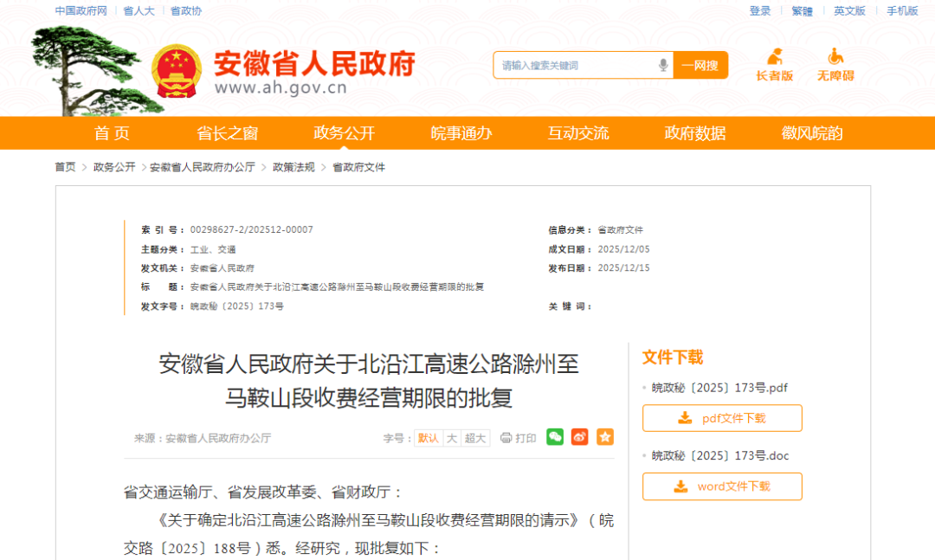Click the orange star favorite icon
This screenshot has height=560, width=935.
(605, 437)
